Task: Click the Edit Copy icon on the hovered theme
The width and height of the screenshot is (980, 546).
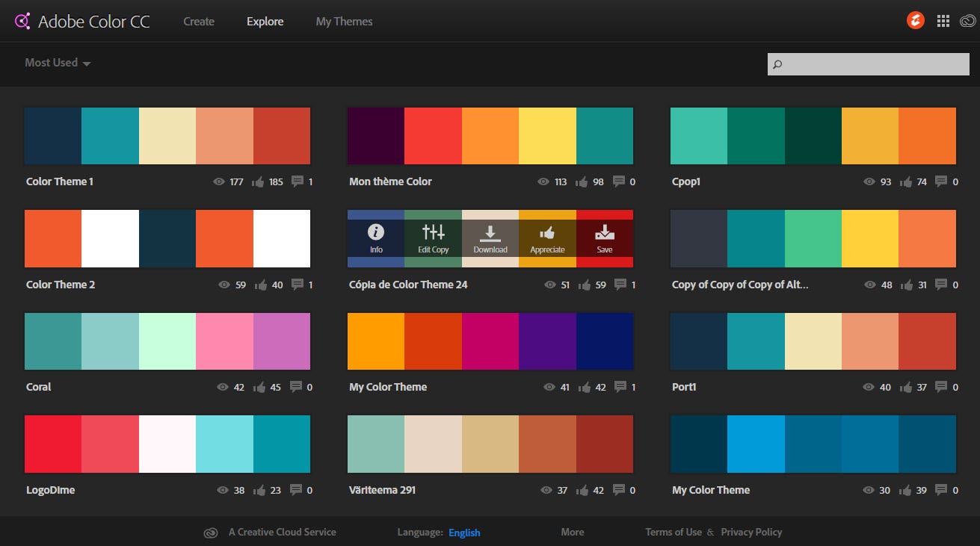Action: coord(433,238)
